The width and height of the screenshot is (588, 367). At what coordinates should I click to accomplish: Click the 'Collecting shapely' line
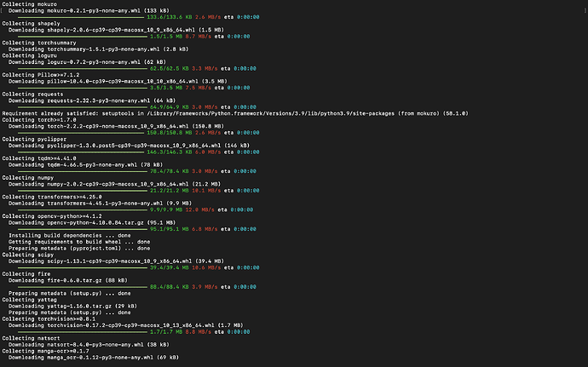[x=32, y=24]
